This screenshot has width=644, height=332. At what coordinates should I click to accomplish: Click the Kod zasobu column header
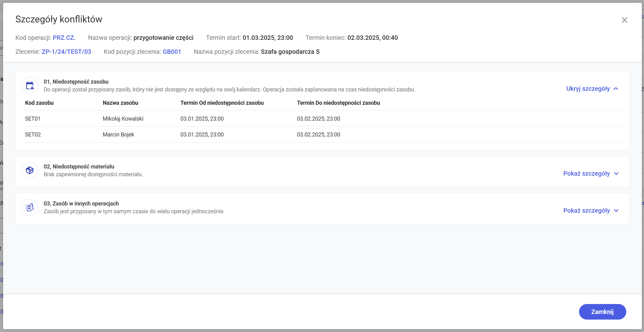click(x=39, y=103)
